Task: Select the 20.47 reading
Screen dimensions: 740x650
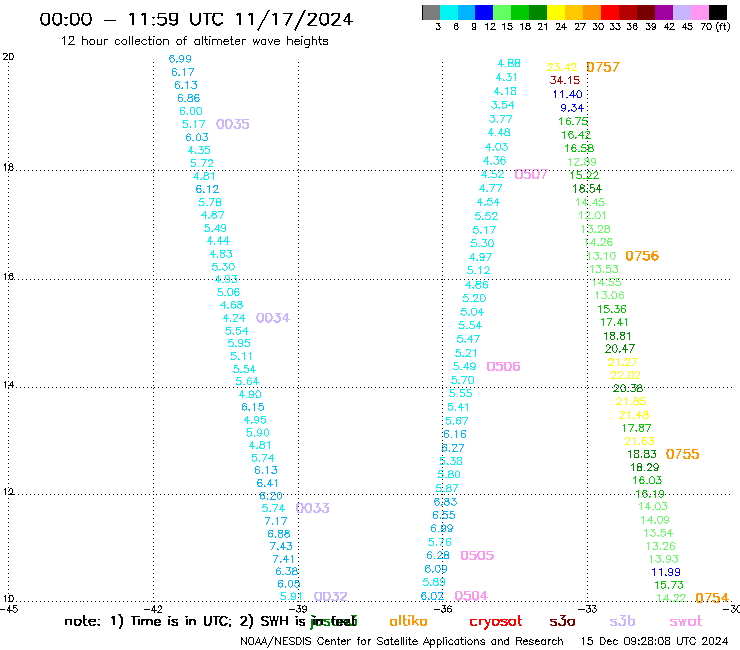Action: [x=620, y=349]
